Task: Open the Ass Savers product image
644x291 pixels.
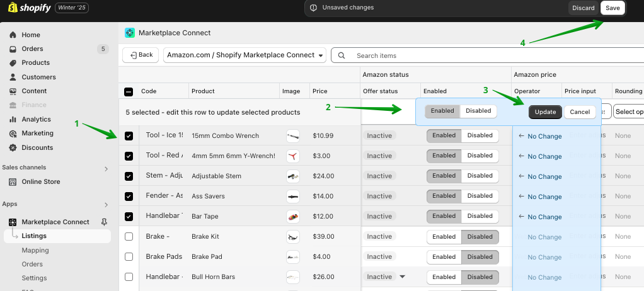Action: point(293,196)
